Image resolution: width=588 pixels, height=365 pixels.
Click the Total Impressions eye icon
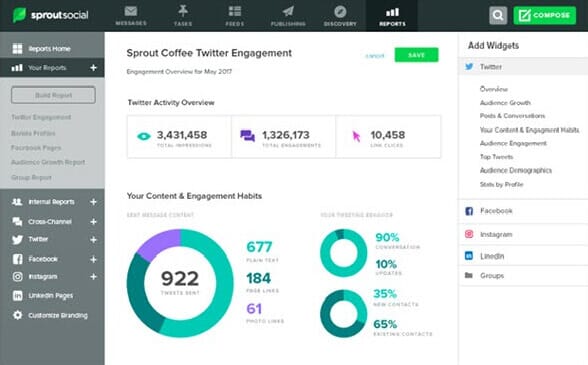144,136
